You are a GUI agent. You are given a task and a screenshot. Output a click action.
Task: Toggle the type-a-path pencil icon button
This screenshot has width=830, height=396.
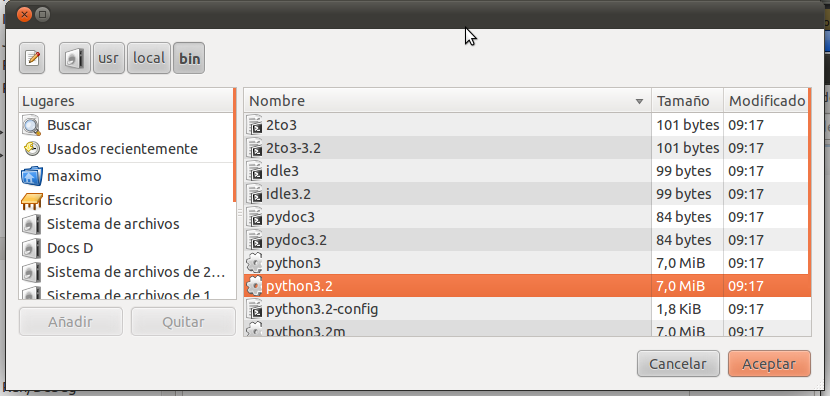[x=32, y=58]
